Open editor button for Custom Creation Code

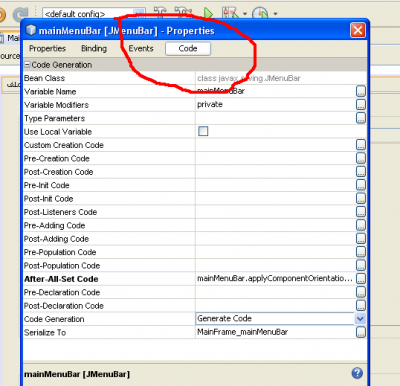click(361, 145)
